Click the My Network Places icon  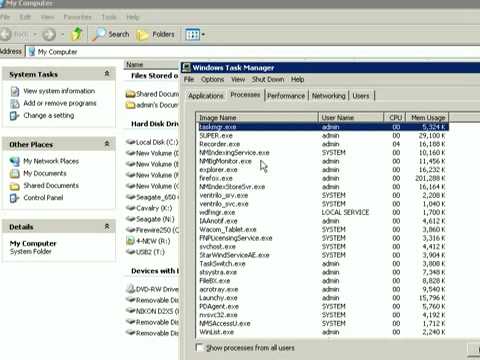(15, 161)
